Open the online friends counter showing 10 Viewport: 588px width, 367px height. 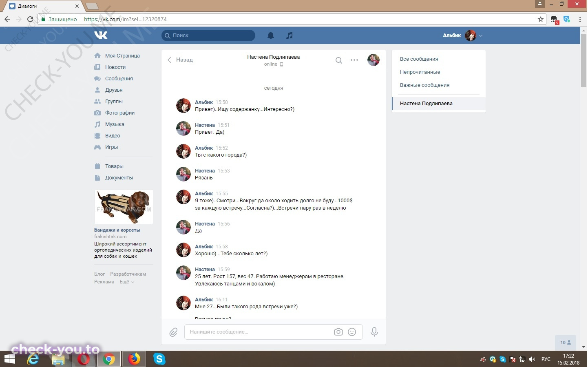(566, 343)
